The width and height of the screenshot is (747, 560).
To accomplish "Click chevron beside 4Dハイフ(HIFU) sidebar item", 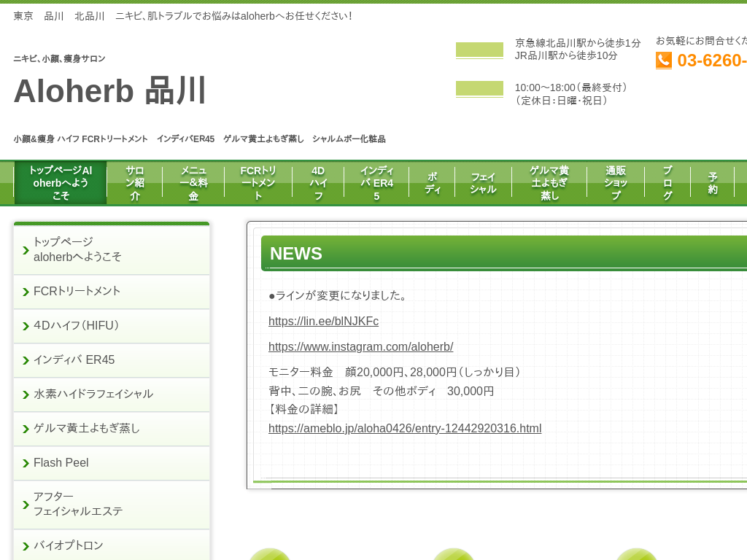I will (x=26, y=326).
